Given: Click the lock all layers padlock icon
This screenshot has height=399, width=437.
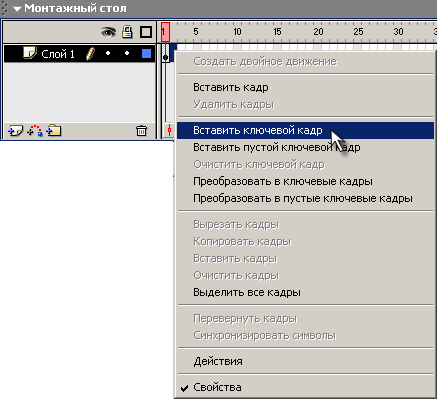Looking at the screenshot, I should click(127, 32).
